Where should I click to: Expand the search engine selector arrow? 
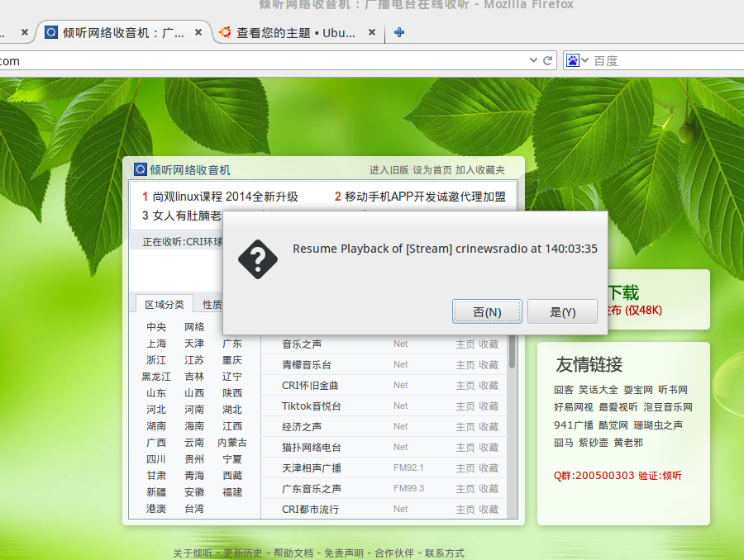click(x=584, y=60)
